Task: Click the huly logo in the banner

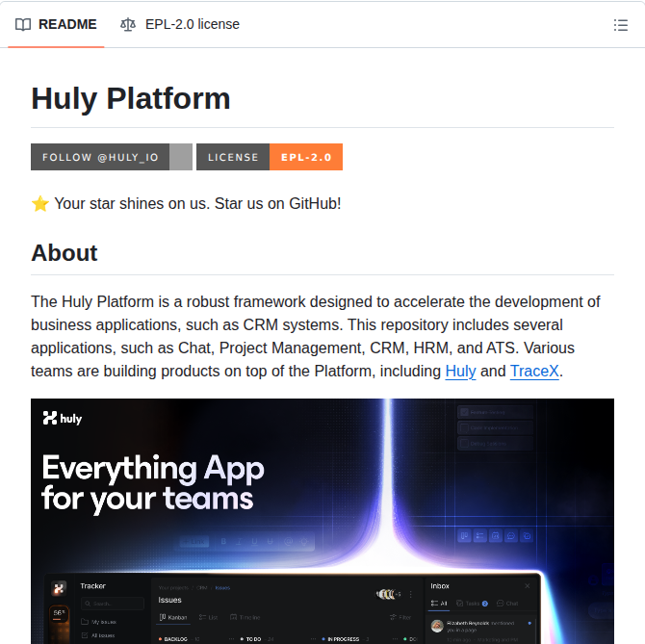Action: coord(63,418)
